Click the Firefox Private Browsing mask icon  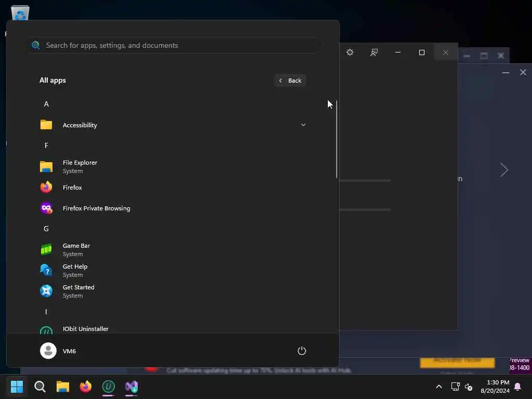(46, 208)
